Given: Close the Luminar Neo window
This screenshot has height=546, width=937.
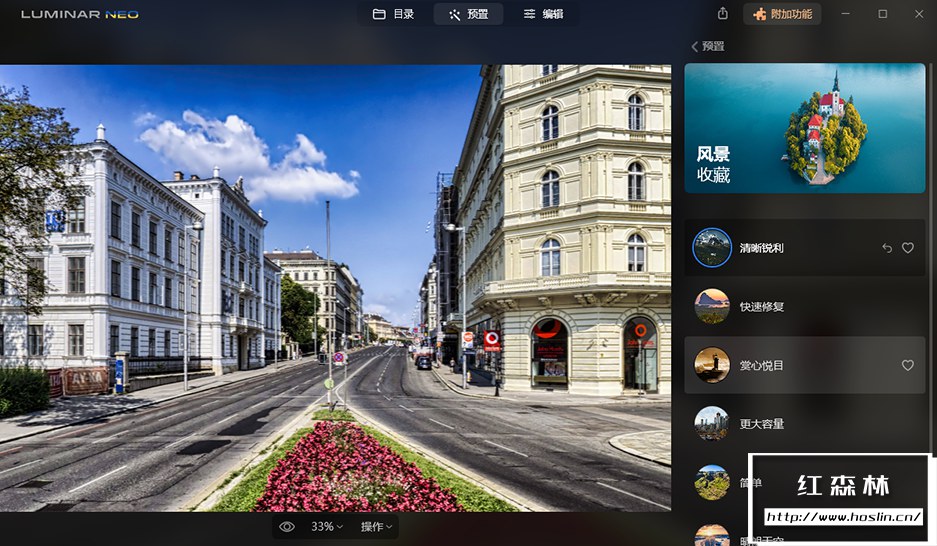Looking at the screenshot, I should [919, 14].
